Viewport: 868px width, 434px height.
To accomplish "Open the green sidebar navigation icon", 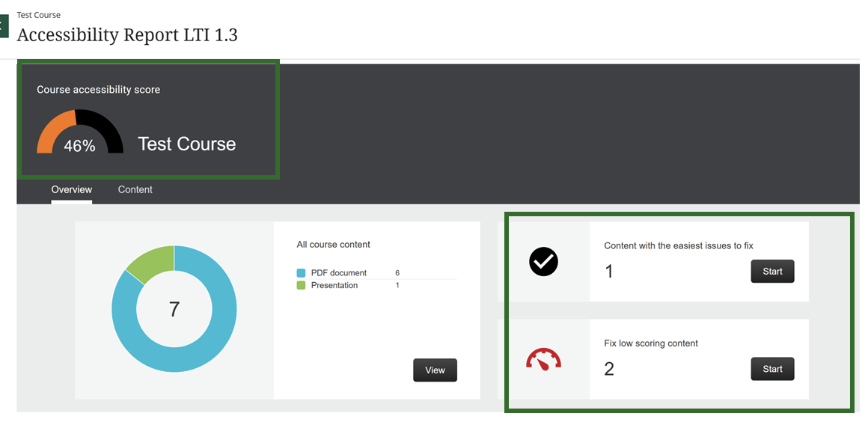I will click(4, 25).
